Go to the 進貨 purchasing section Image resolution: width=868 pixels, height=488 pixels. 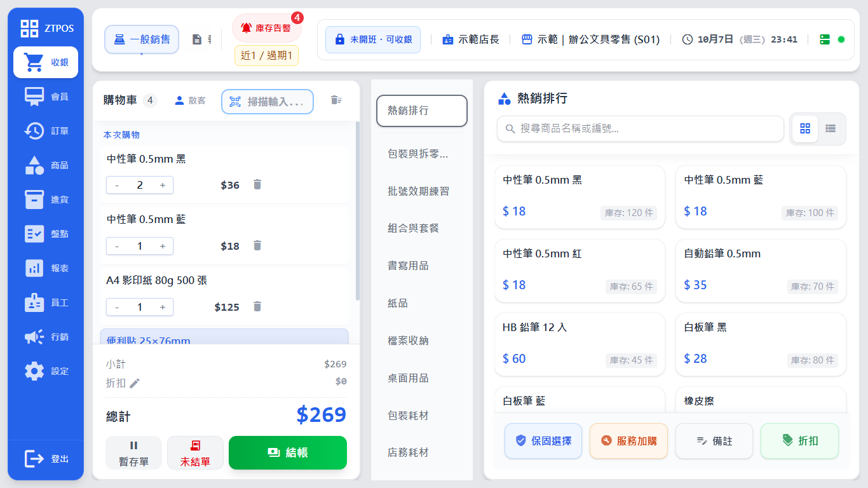point(46,200)
